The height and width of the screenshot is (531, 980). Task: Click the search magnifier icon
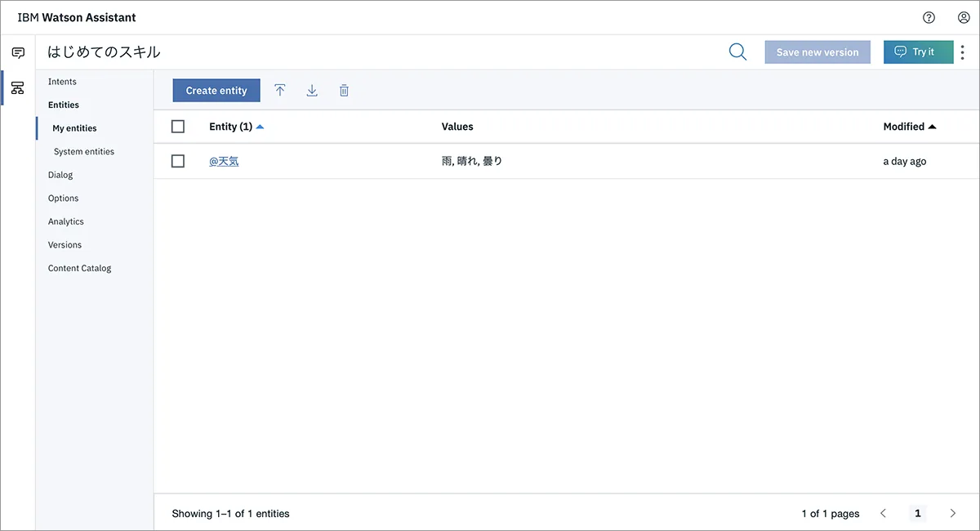(737, 52)
